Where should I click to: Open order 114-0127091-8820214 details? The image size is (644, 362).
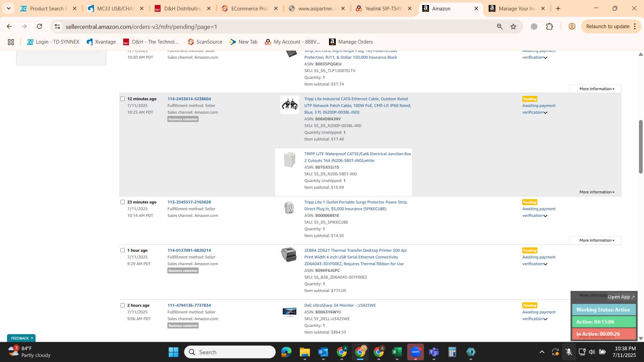pos(189,250)
